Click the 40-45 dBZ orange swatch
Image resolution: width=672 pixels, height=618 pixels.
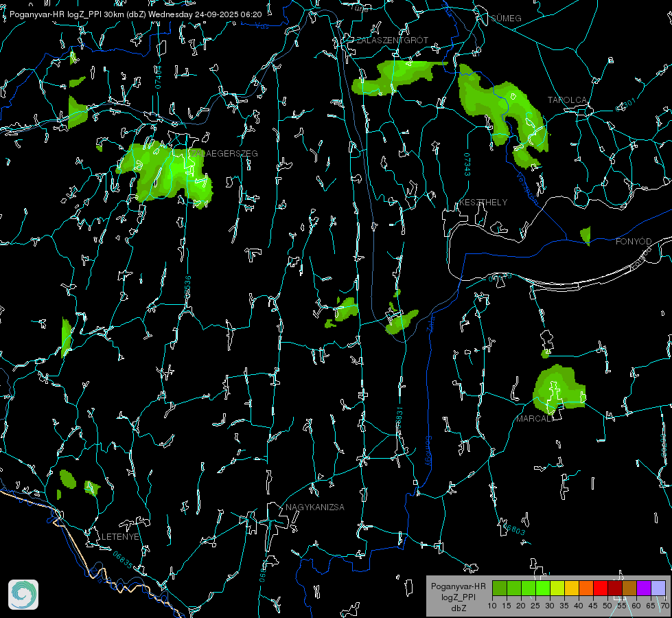pyautogui.click(x=586, y=588)
